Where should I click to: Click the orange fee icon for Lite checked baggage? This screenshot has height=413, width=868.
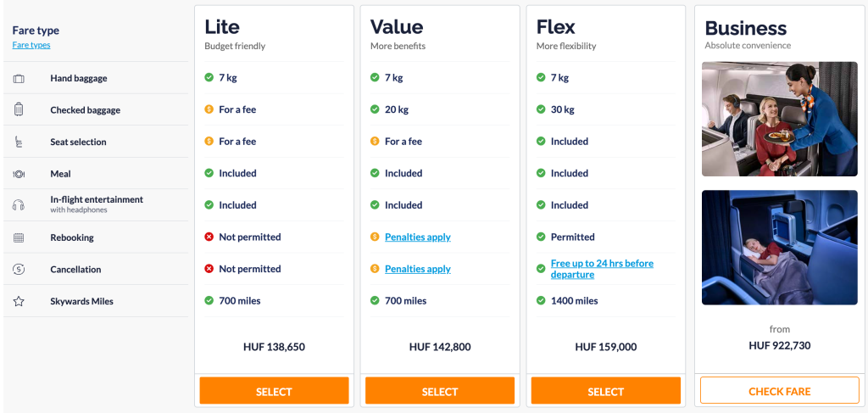pyautogui.click(x=209, y=109)
